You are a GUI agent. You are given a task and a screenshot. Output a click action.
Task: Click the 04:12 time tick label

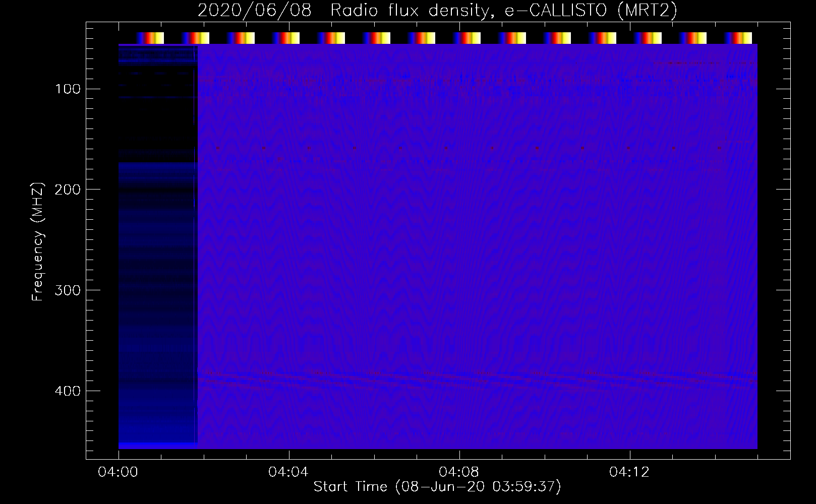point(630,472)
